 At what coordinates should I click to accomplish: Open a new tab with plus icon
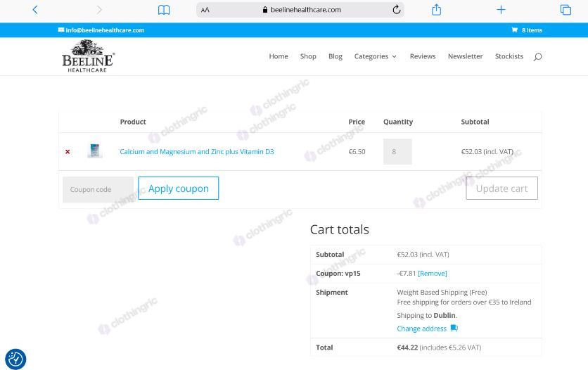501,10
